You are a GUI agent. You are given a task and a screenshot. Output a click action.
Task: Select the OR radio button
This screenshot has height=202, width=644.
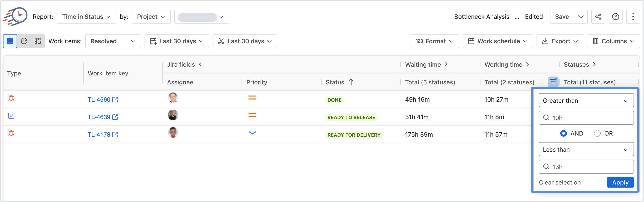tap(597, 133)
